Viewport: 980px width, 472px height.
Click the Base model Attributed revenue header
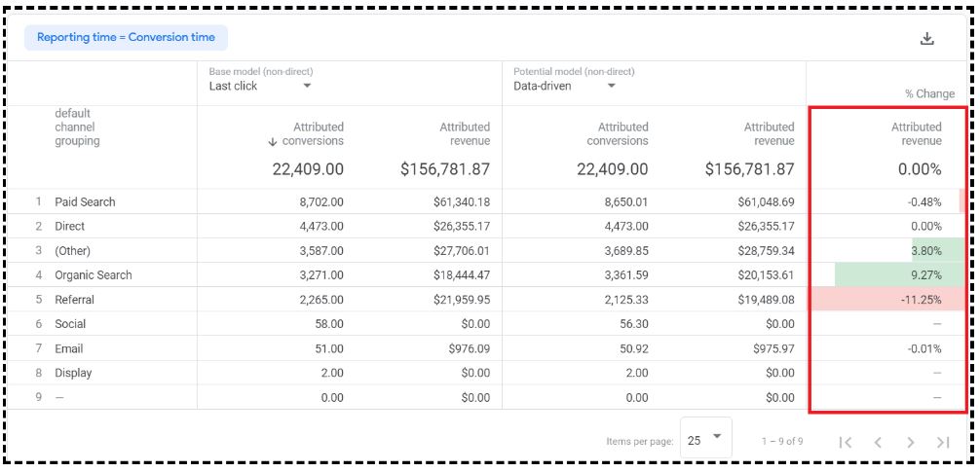point(464,134)
